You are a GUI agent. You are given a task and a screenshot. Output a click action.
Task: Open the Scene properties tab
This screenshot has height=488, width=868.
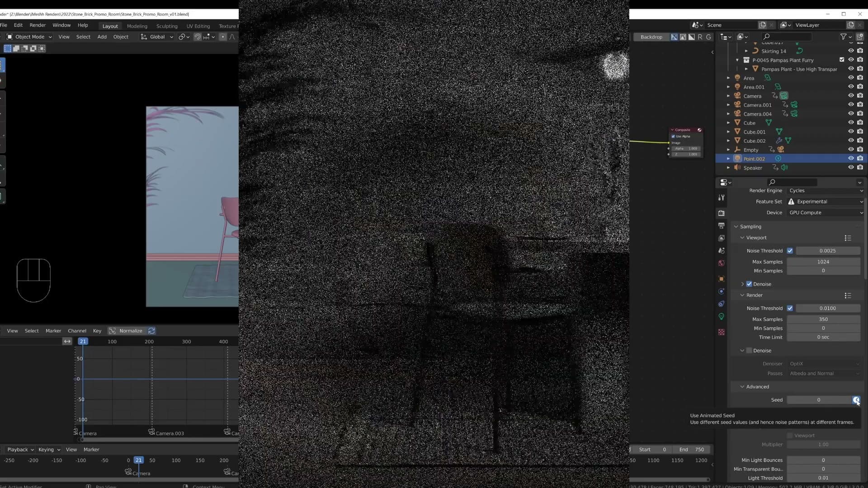coord(722,250)
